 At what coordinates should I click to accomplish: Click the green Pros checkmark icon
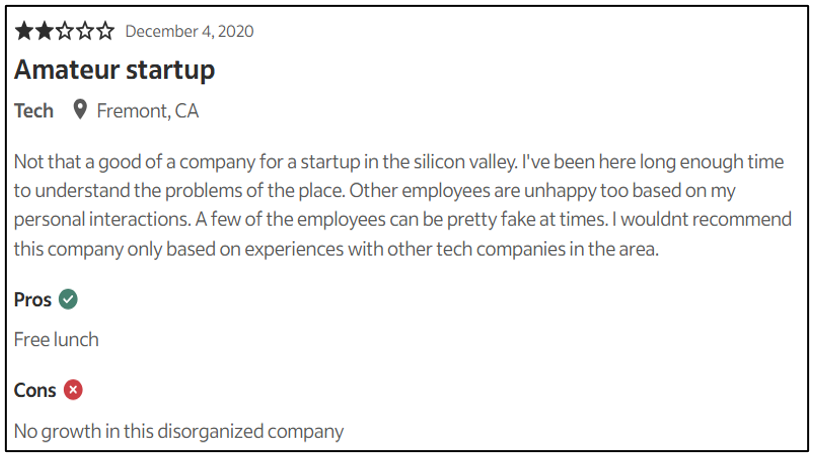pos(68,299)
